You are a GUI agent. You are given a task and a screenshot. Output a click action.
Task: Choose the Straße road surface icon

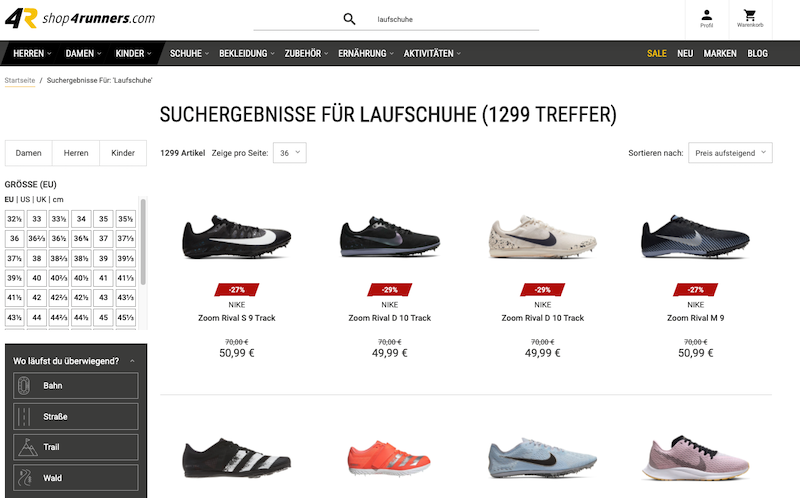click(x=24, y=417)
